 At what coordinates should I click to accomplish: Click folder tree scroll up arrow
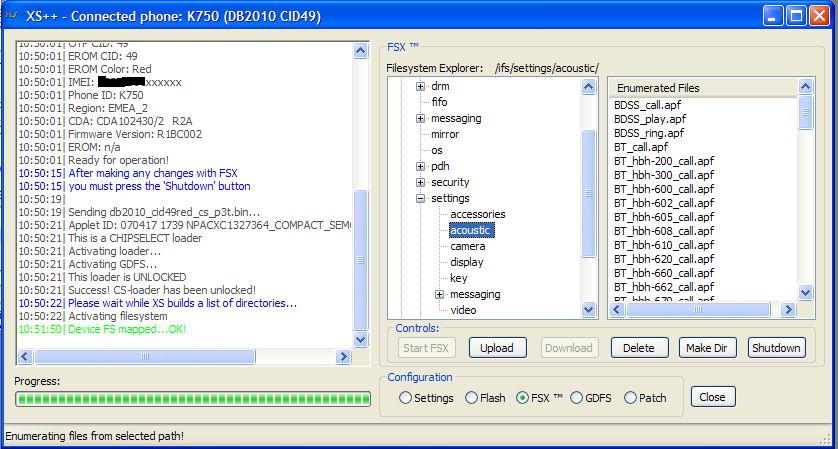pyautogui.click(x=588, y=87)
